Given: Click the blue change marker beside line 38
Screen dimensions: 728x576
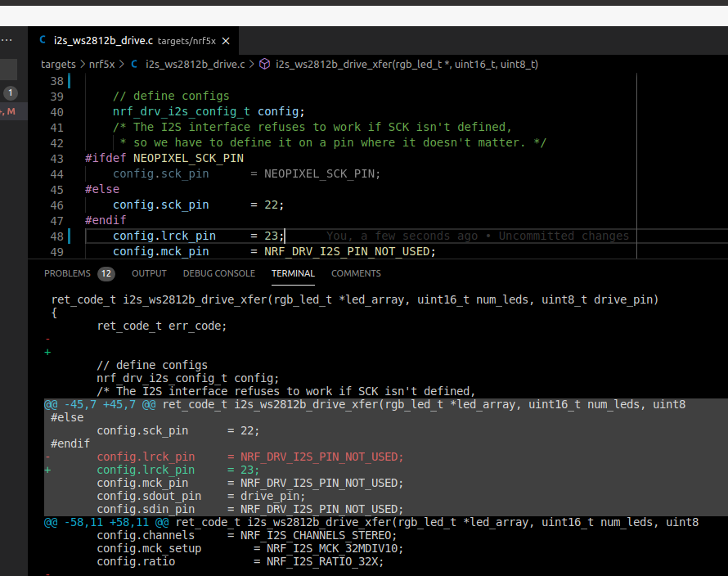Looking at the screenshot, I should (70, 81).
